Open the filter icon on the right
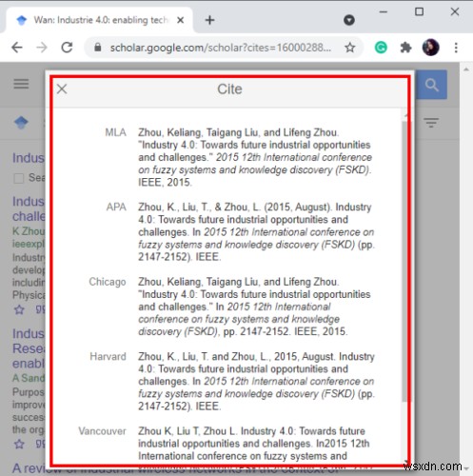473x476 pixels. (x=431, y=122)
